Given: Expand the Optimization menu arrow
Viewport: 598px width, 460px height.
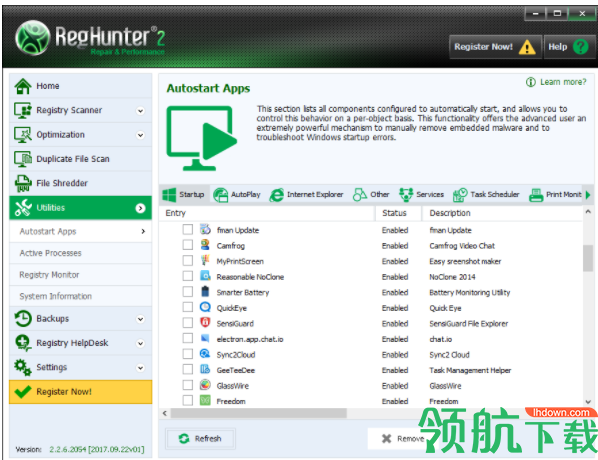Looking at the screenshot, I should pyautogui.click(x=140, y=135).
